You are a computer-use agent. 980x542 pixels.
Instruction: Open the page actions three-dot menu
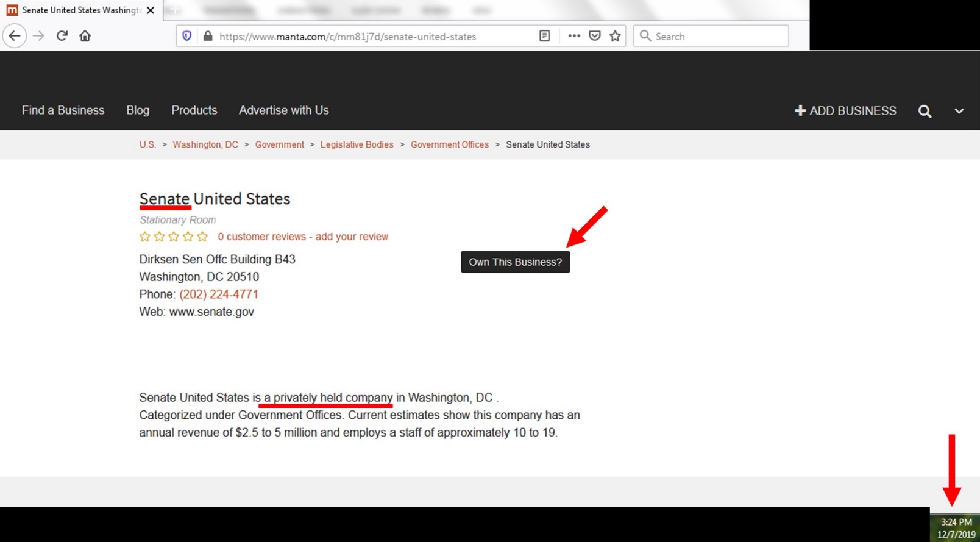click(x=574, y=36)
